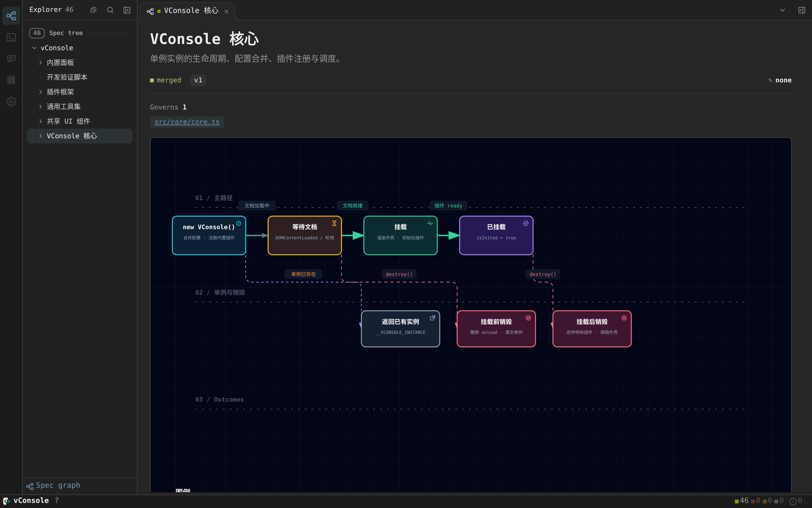Click the 46 count badge beside Spec tree

[37, 33]
